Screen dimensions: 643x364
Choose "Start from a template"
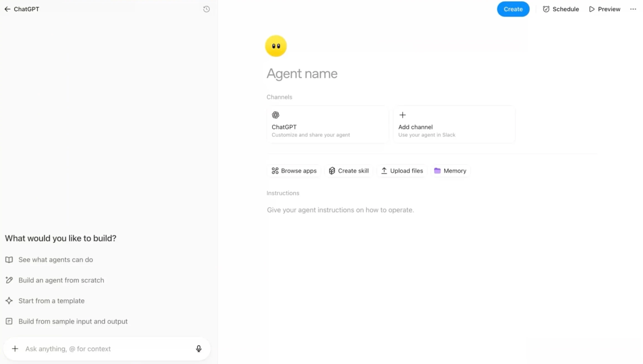(51, 301)
